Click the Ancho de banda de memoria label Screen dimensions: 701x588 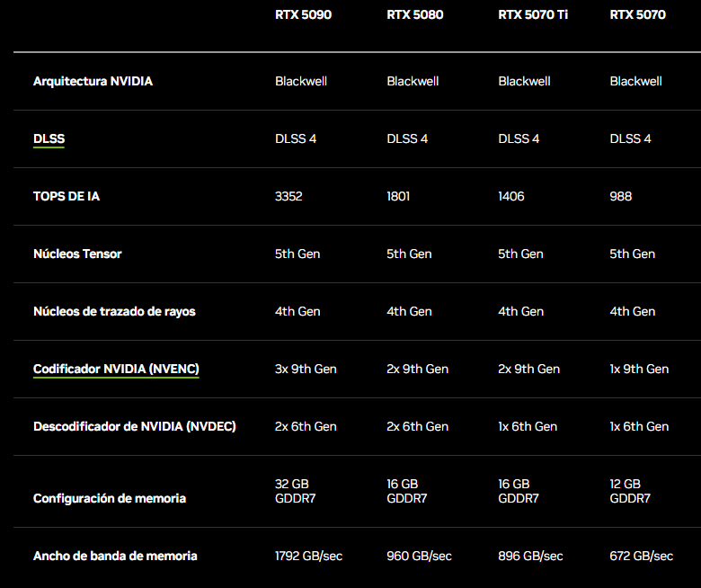coord(115,556)
